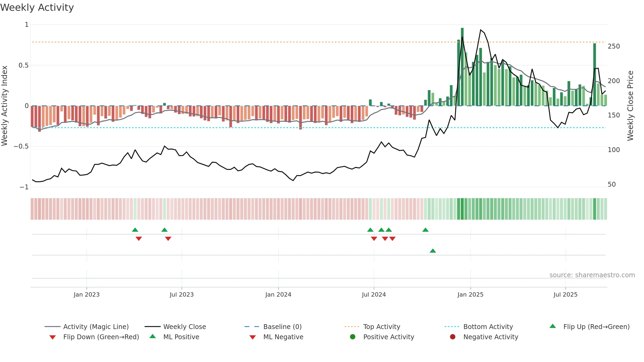The width and height of the screenshot is (644, 362).
Task: Click the 200 price axis tick label
Action: click(614, 81)
